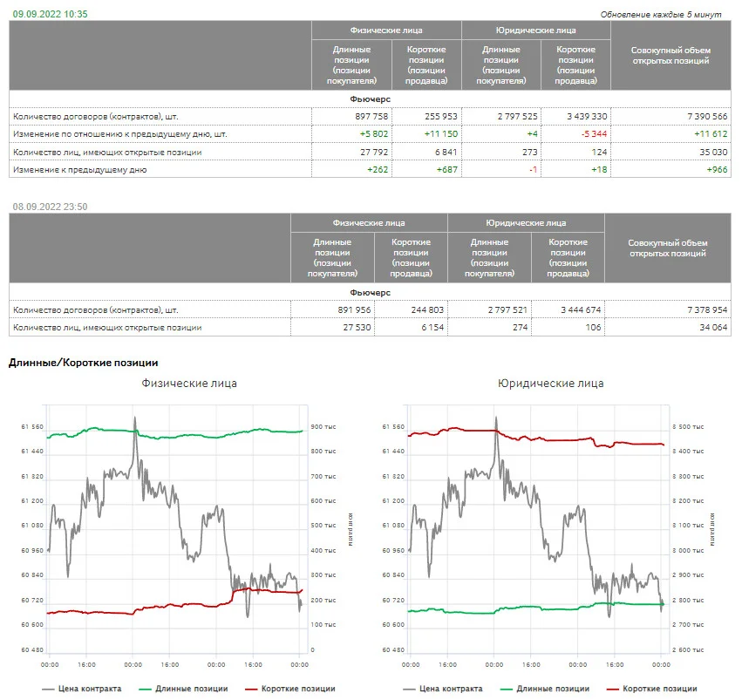Click the timestamp 08.09.2022 23:50
The width and height of the screenshot is (742, 700).
tap(51, 207)
